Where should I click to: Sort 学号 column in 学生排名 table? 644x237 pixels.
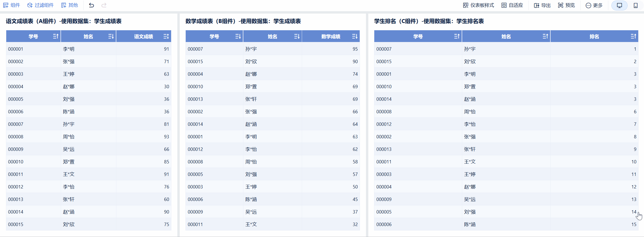point(457,36)
